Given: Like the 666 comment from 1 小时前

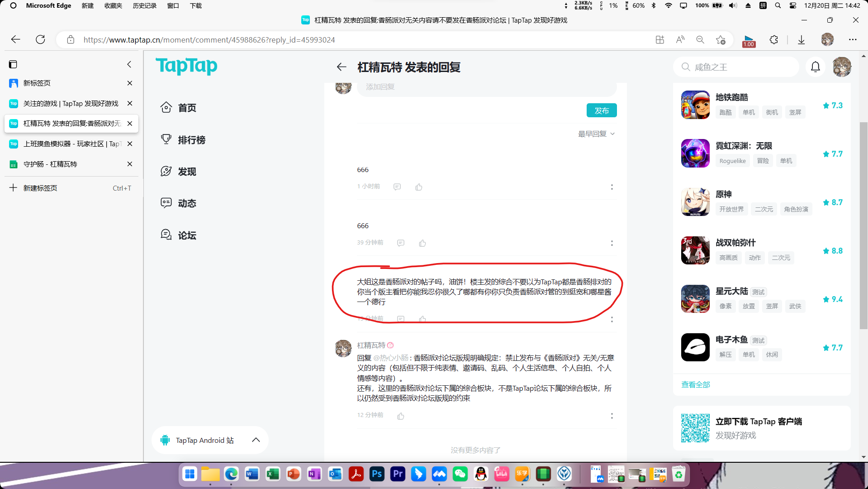Looking at the screenshot, I should coord(419,187).
